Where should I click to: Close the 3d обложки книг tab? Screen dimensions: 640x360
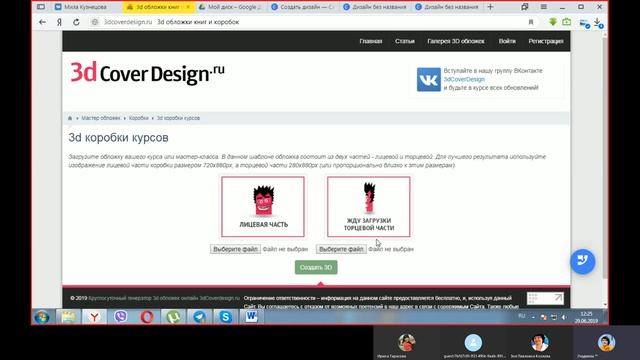click(x=188, y=7)
